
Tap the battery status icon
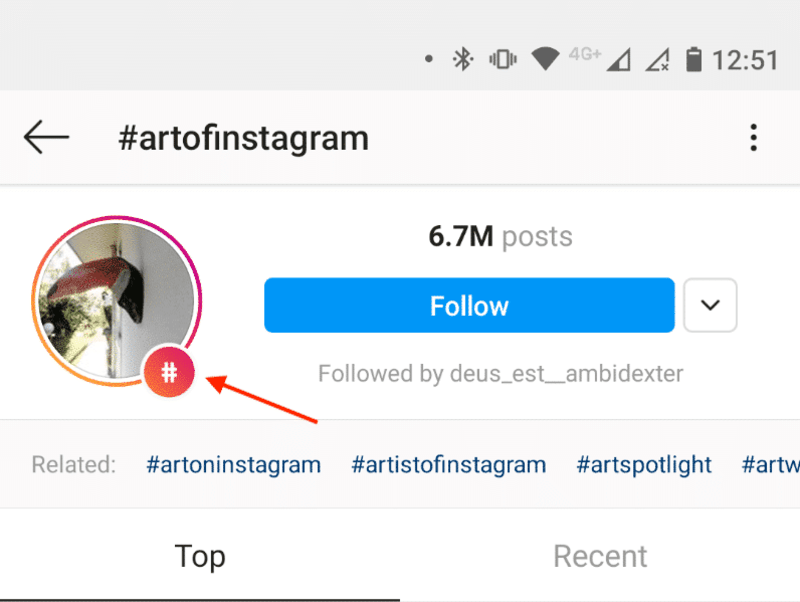tap(693, 60)
